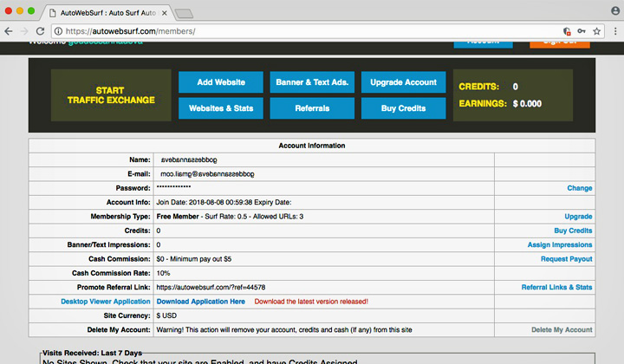Click 'Download the latest version released!' text
This screenshot has height=364, width=624.
pyautogui.click(x=311, y=302)
